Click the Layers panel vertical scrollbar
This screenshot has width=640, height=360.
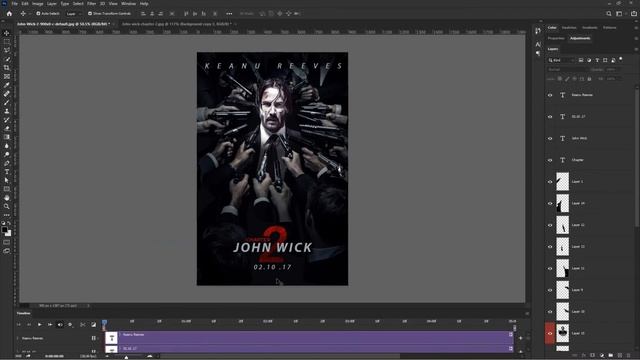pos(637,157)
